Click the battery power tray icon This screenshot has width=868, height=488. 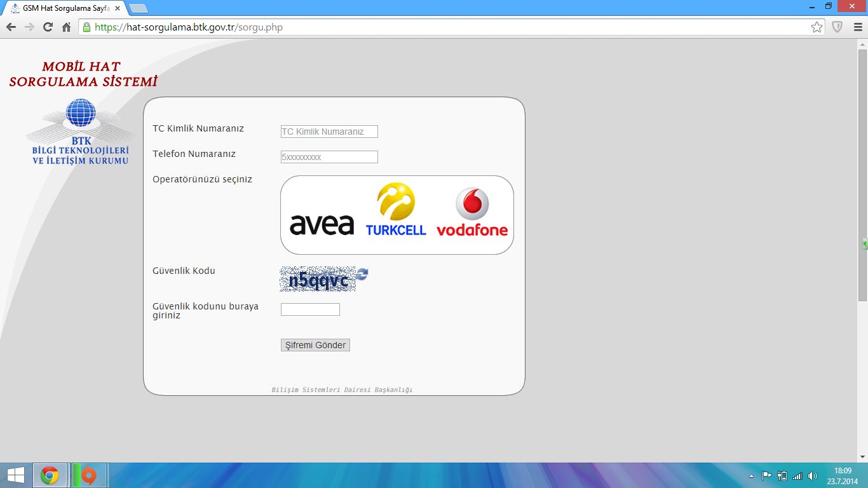click(782, 475)
